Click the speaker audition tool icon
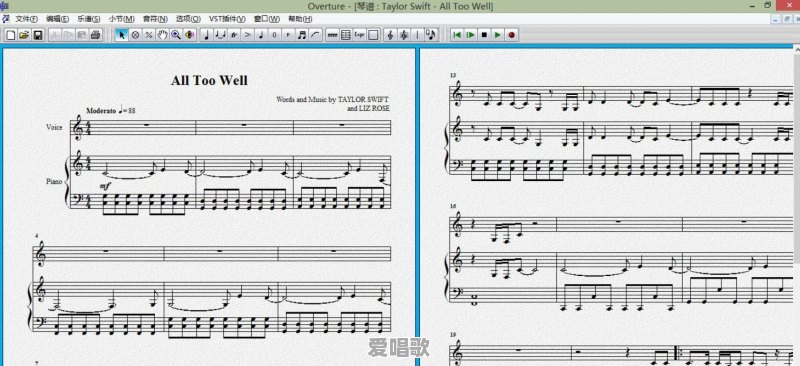Image resolution: width=800 pixels, height=366 pixels. click(x=190, y=35)
